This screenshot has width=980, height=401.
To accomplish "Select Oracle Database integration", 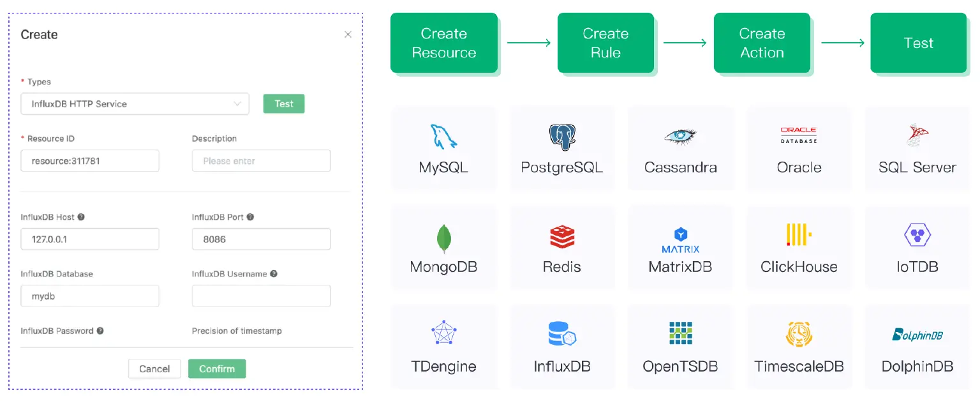I will [x=799, y=148].
